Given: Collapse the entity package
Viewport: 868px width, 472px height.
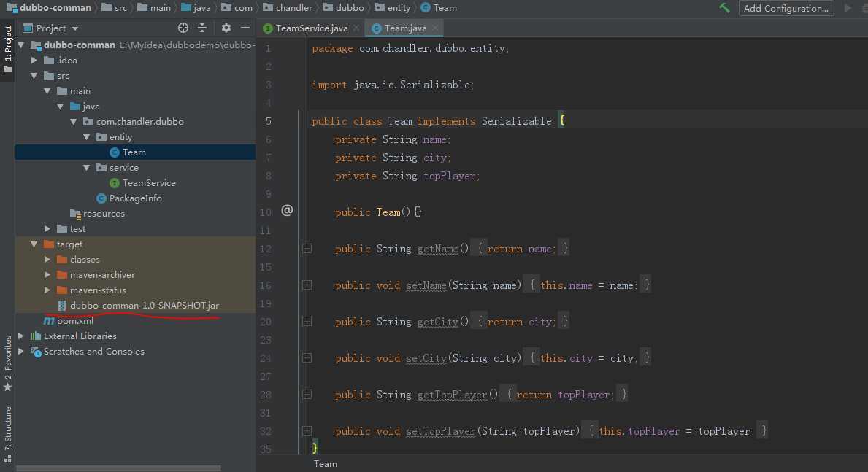Looking at the screenshot, I should click(x=87, y=136).
